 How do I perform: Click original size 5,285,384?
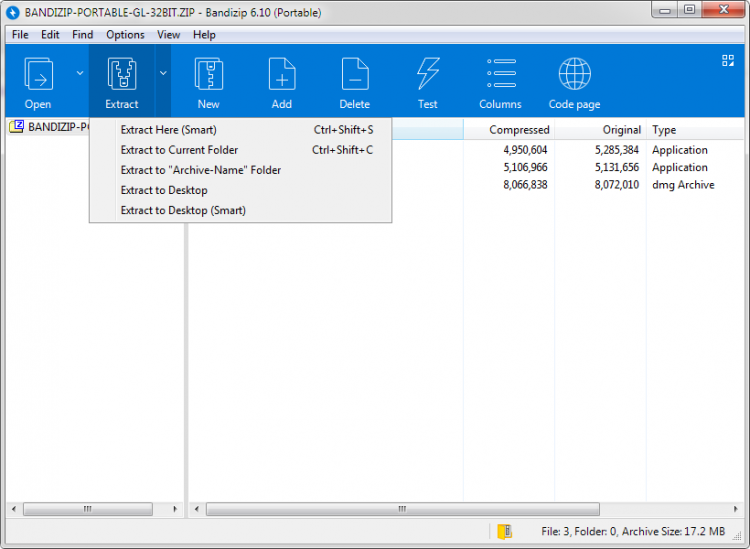(617, 150)
